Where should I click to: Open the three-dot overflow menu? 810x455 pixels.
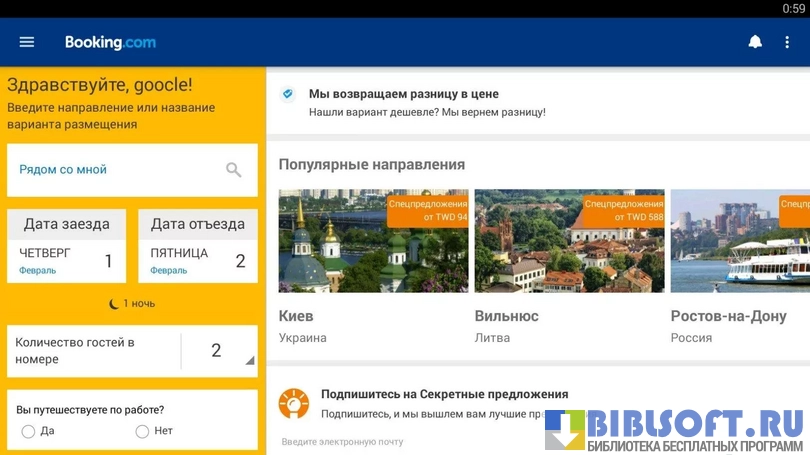tap(787, 42)
